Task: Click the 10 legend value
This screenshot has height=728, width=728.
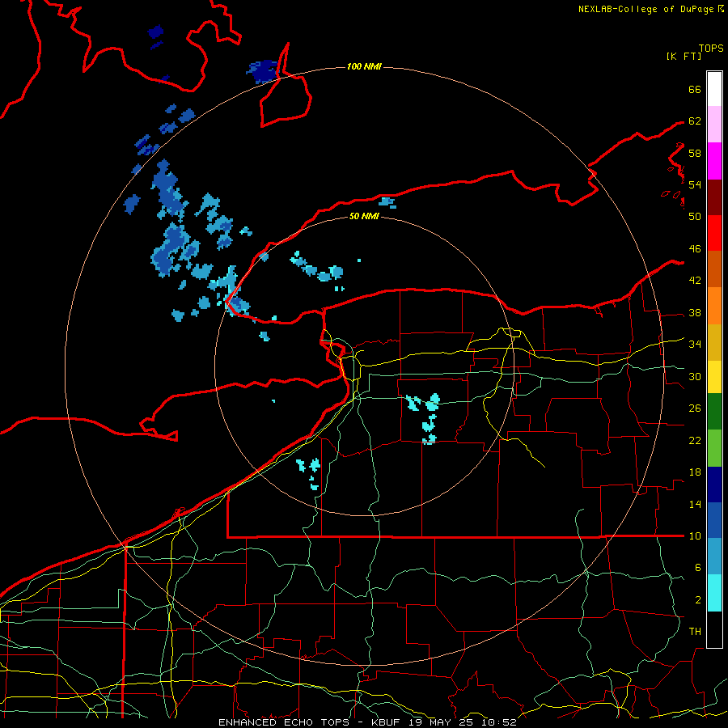Action: pyautogui.click(x=695, y=536)
